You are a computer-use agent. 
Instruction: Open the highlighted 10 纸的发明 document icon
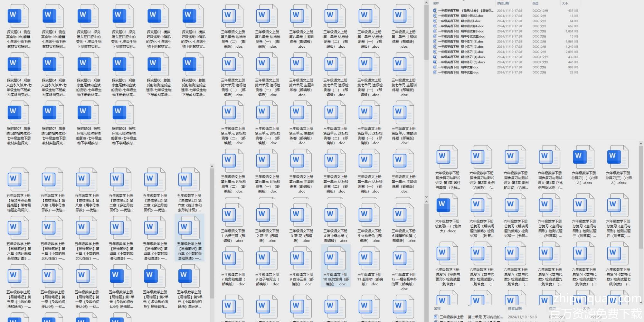coord(336,259)
